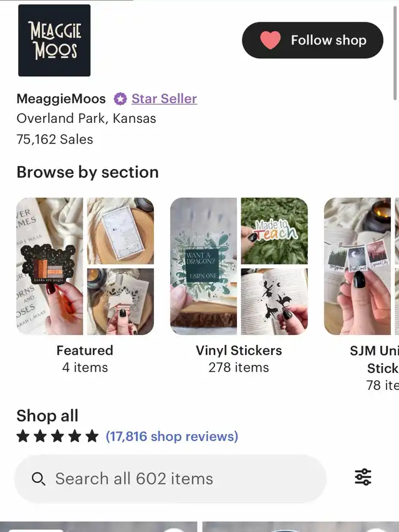This screenshot has width=399, height=532.
Task: Follow the shop with Follow shop button
Action: (x=312, y=41)
